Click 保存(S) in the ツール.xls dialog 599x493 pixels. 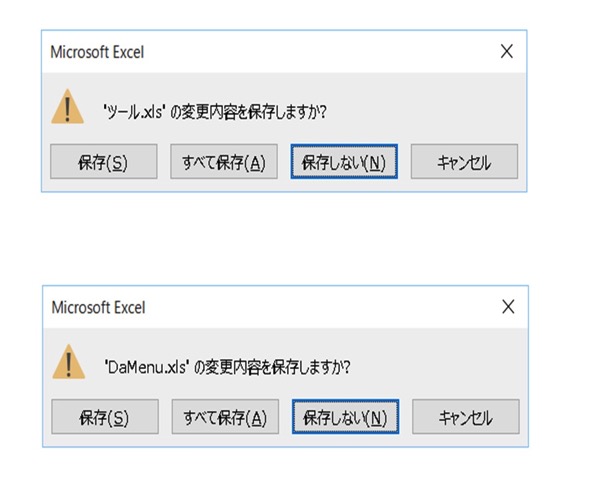[104, 162]
